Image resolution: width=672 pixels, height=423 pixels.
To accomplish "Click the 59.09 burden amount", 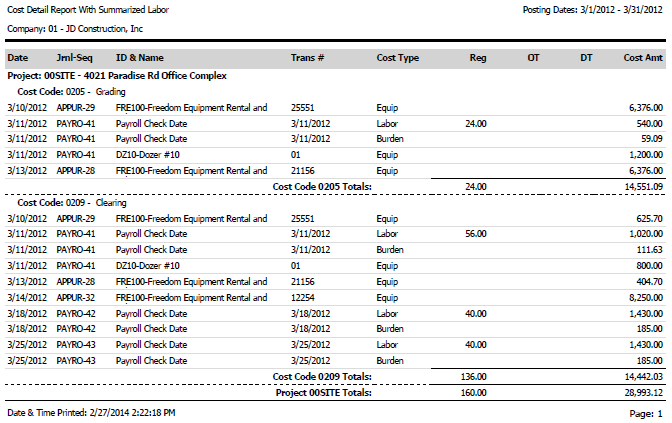I will coord(651,139).
